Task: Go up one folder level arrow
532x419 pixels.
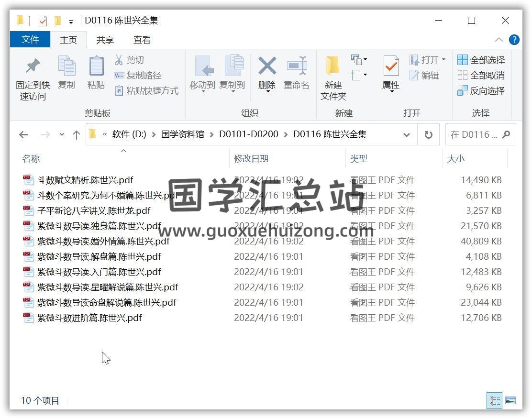Action: [77, 135]
